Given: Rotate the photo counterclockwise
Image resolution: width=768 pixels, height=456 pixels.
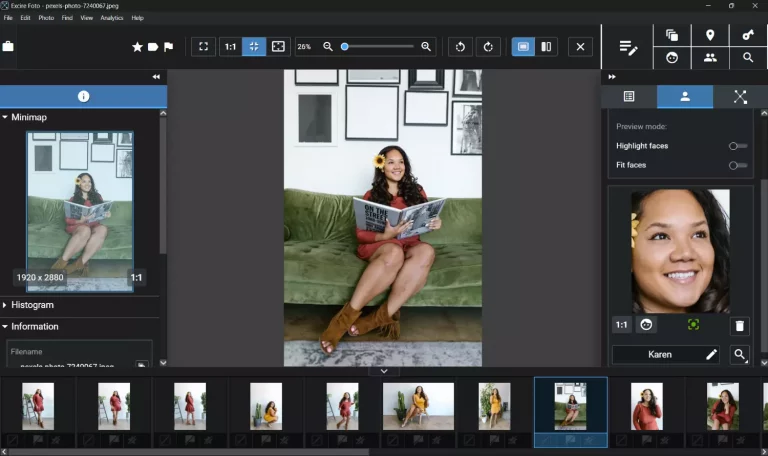Looking at the screenshot, I should click(x=459, y=47).
